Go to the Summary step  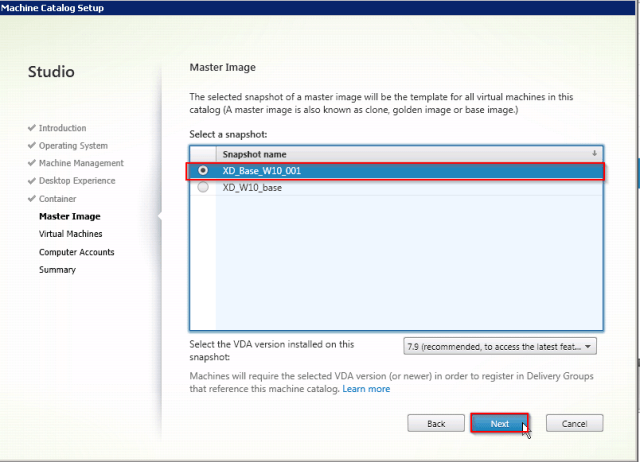(57, 270)
